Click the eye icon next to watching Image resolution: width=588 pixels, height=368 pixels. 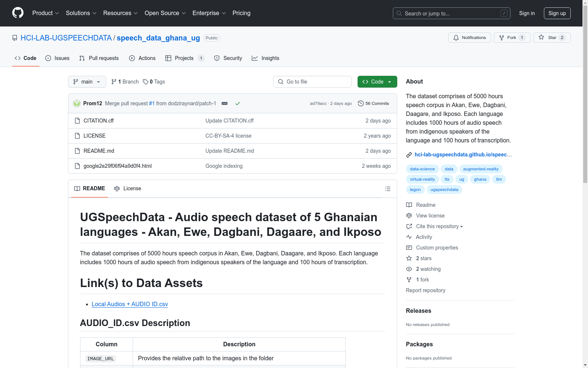tap(409, 269)
